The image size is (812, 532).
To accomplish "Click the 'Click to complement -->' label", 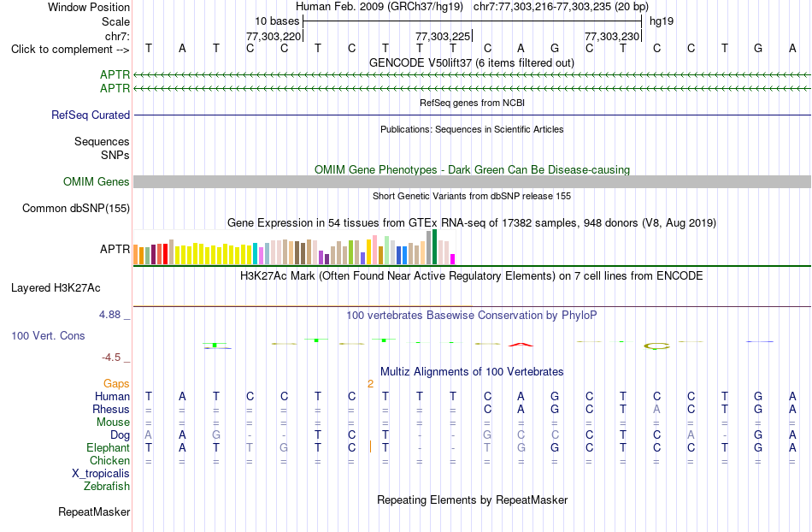I will [70, 50].
